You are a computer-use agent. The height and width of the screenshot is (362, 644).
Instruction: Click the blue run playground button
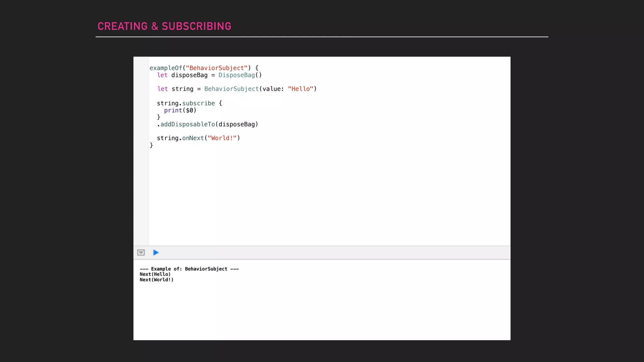pyautogui.click(x=156, y=253)
